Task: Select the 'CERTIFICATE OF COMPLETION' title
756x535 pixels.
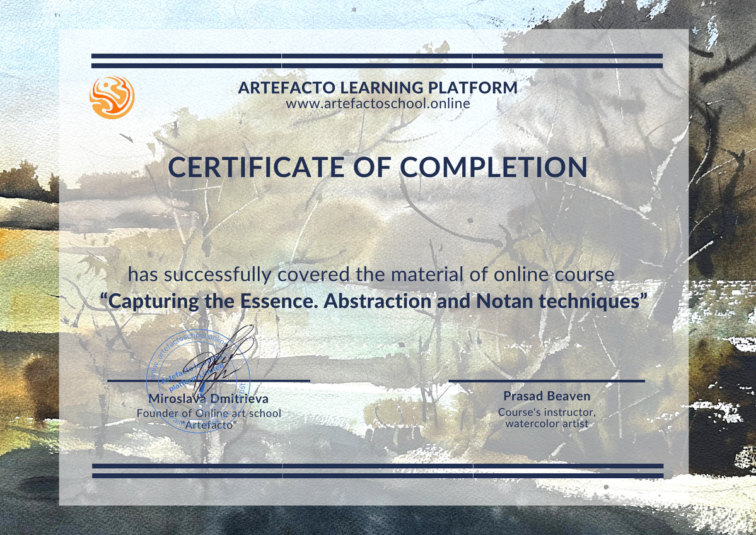Action: [x=378, y=167]
